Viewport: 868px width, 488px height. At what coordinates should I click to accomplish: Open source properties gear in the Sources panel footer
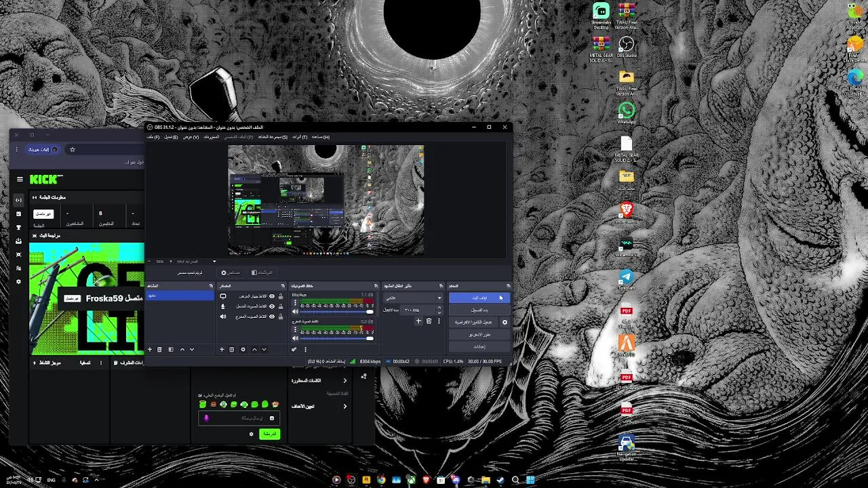[x=243, y=350]
